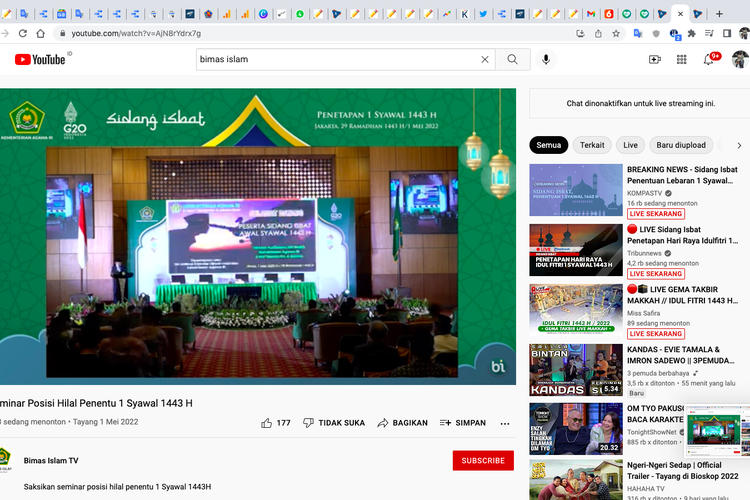Open the create video camera icon
The width and height of the screenshot is (750, 500).
coord(655,60)
